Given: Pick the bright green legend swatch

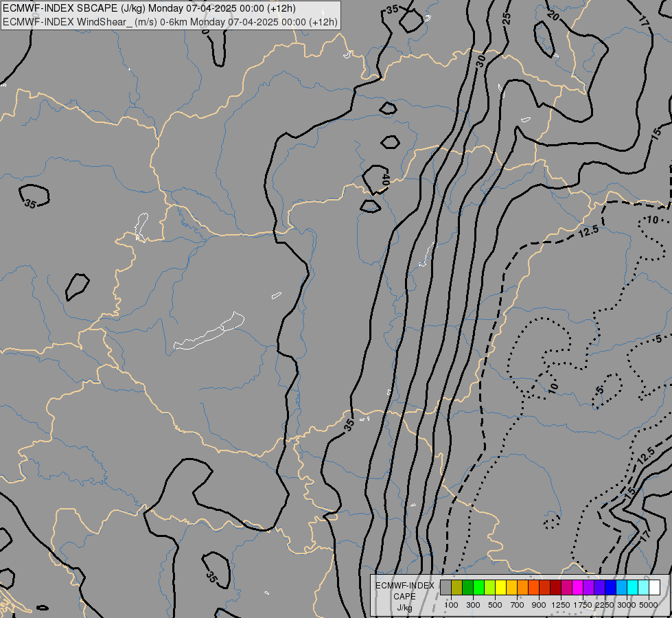Looking at the screenshot, I should coord(478,588).
